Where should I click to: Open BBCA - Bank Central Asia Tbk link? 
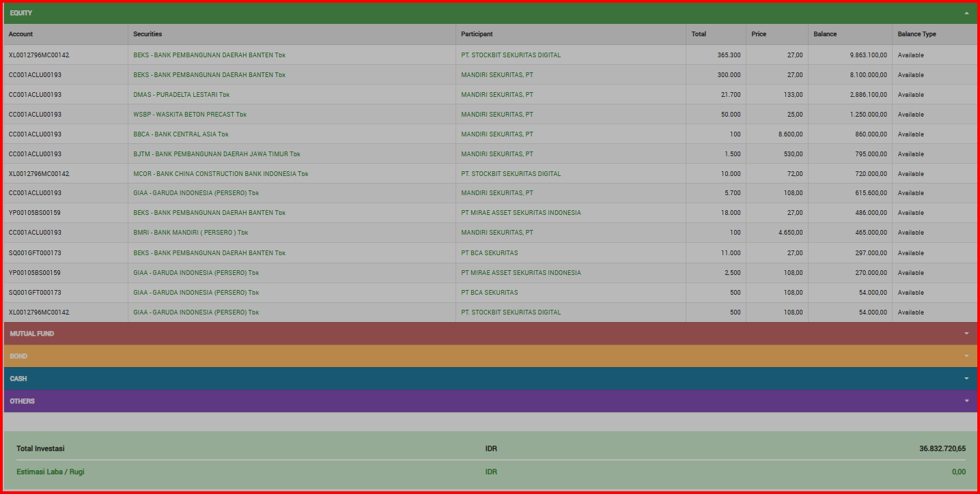coord(181,134)
